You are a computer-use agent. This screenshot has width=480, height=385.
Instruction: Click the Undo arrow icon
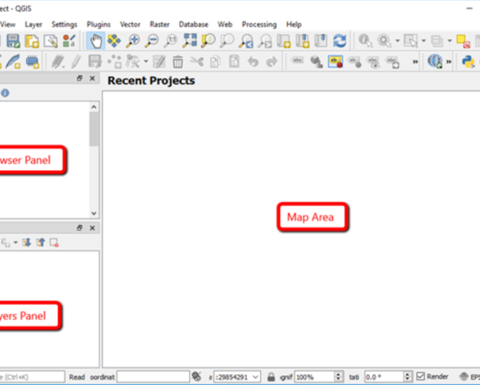[x=253, y=62]
